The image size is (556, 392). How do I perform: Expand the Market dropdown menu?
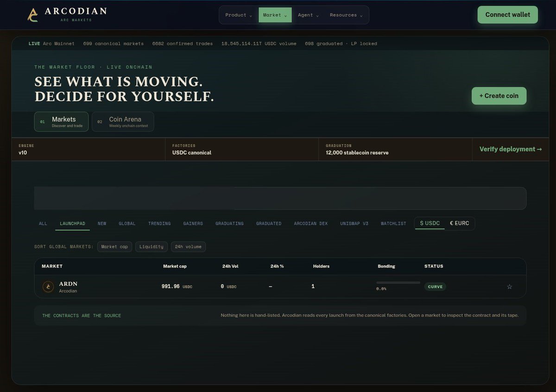pyautogui.click(x=275, y=15)
